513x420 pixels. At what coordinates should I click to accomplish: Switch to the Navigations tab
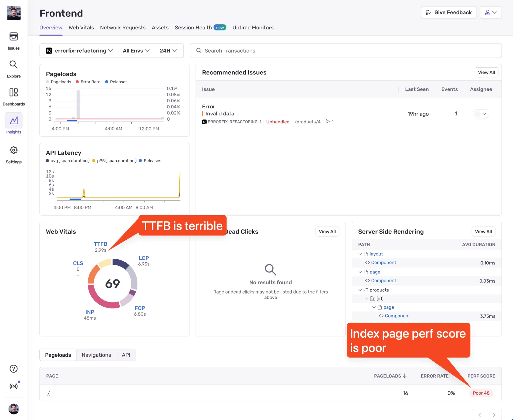click(x=96, y=355)
